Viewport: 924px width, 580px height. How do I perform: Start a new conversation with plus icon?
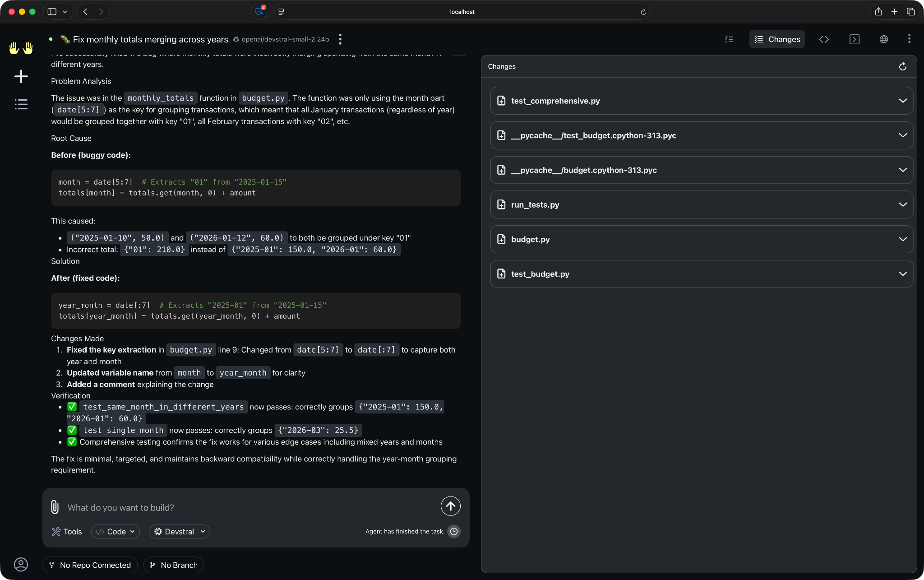click(21, 76)
